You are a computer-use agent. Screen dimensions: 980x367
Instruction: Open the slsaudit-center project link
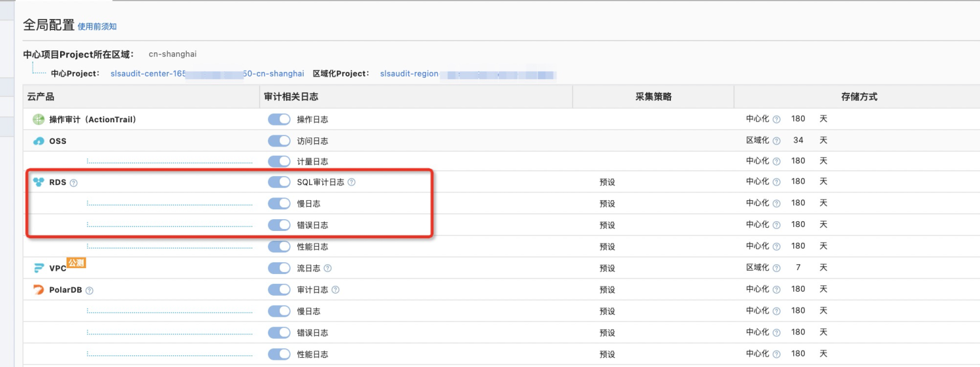[207, 74]
